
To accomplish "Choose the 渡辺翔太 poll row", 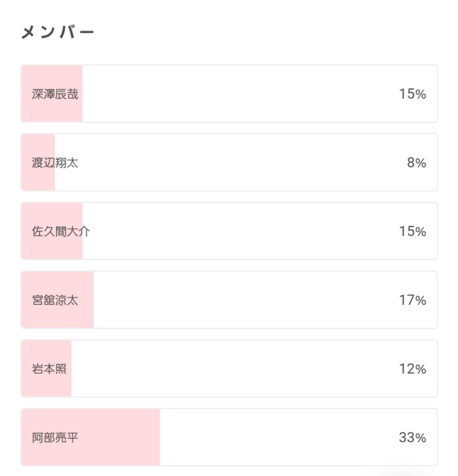I will click(x=229, y=163).
